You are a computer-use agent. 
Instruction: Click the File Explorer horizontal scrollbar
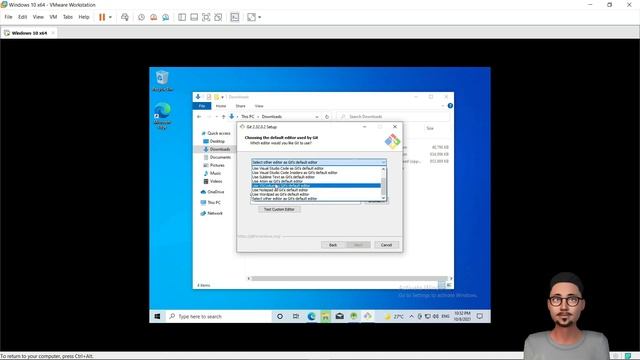pyautogui.click(x=350, y=279)
